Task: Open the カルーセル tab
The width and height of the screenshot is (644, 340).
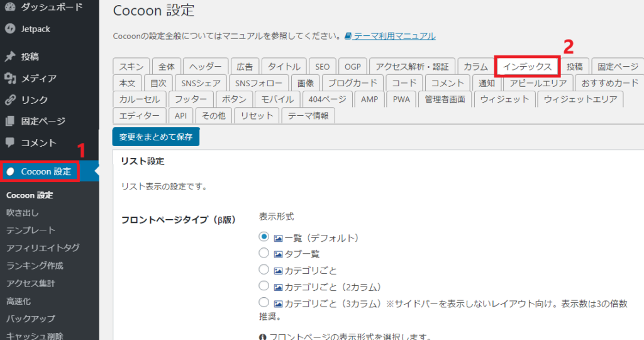Action: pyautogui.click(x=140, y=99)
